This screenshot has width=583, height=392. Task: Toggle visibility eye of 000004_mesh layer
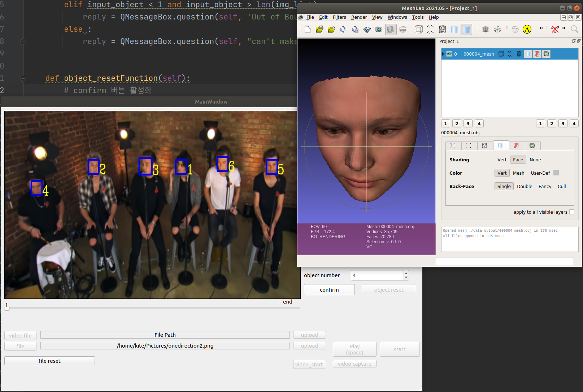tap(449, 54)
